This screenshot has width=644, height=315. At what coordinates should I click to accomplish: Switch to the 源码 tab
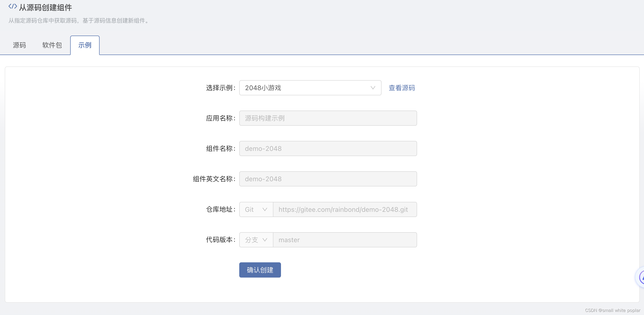(x=19, y=45)
